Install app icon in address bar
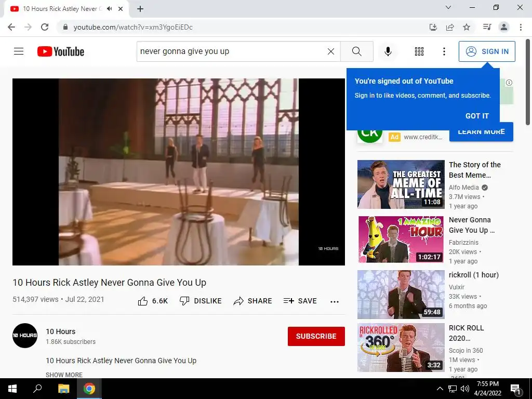The width and height of the screenshot is (532, 399). click(x=433, y=27)
